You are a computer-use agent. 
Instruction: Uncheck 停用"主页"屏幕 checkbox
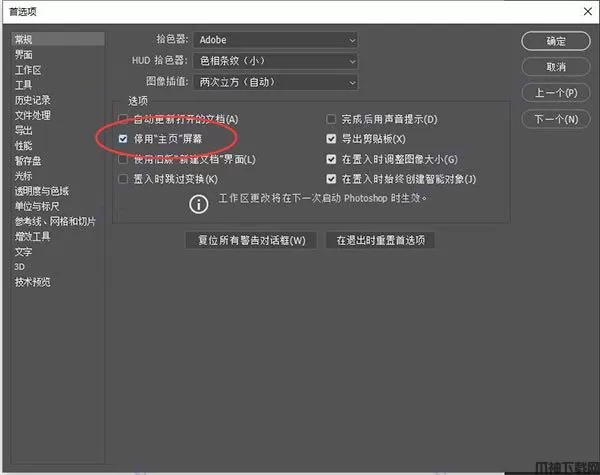coord(123,139)
